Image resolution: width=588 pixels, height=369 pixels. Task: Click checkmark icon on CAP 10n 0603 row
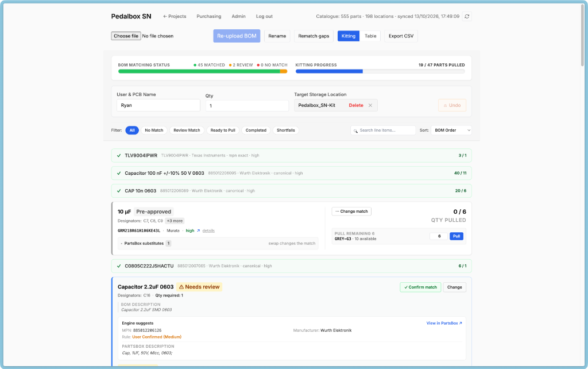tap(119, 191)
